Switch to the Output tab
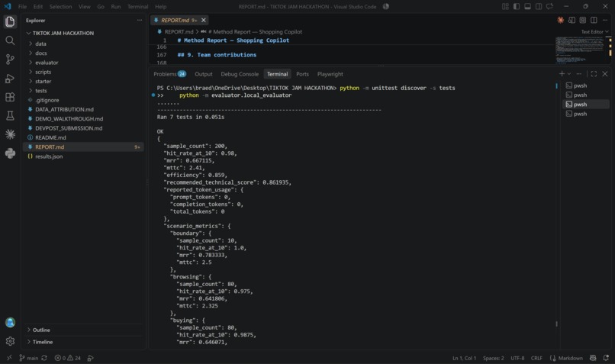The image size is (615, 364). click(204, 74)
